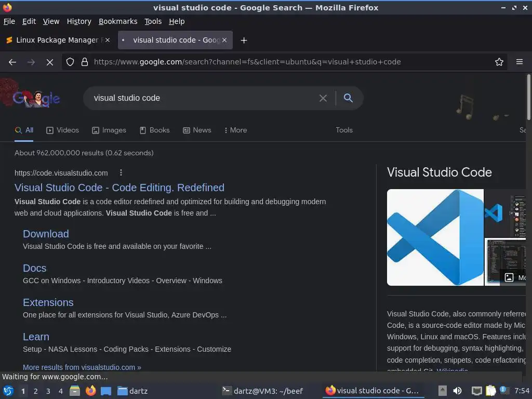Click the padlock site security icon
Viewport: 532px width, 399px height.
[x=85, y=62]
